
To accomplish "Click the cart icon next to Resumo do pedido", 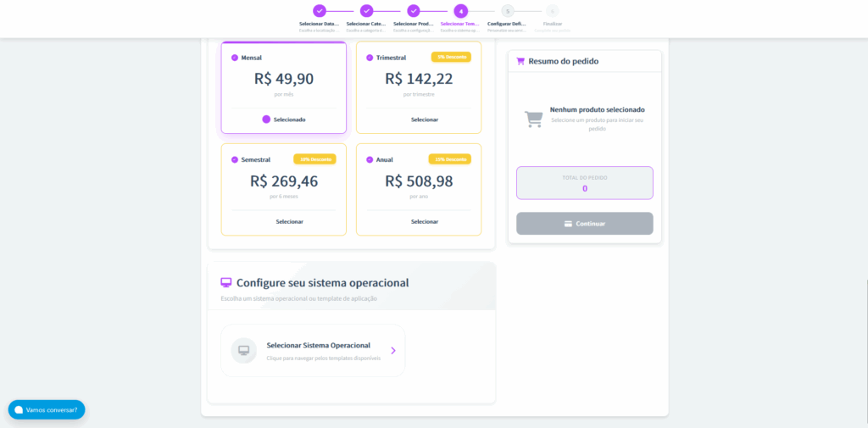I will click(x=520, y=61).
